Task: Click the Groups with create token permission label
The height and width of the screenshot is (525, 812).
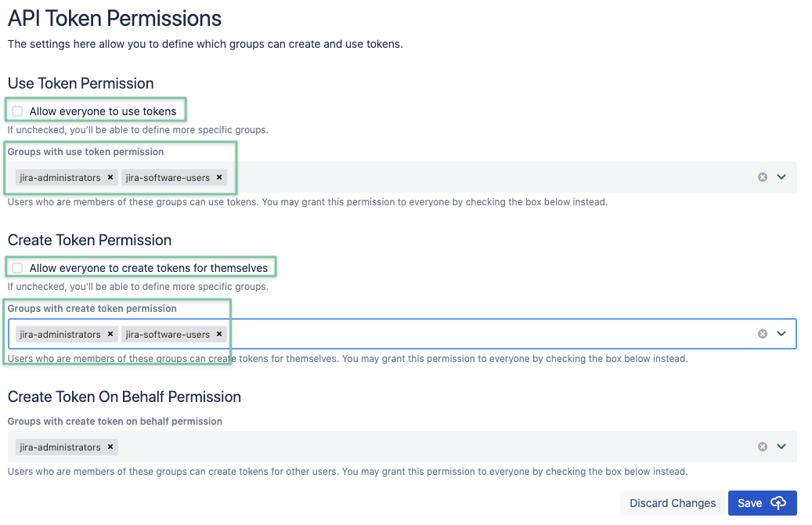Action: pyautogui.click(x=92, y=309)
